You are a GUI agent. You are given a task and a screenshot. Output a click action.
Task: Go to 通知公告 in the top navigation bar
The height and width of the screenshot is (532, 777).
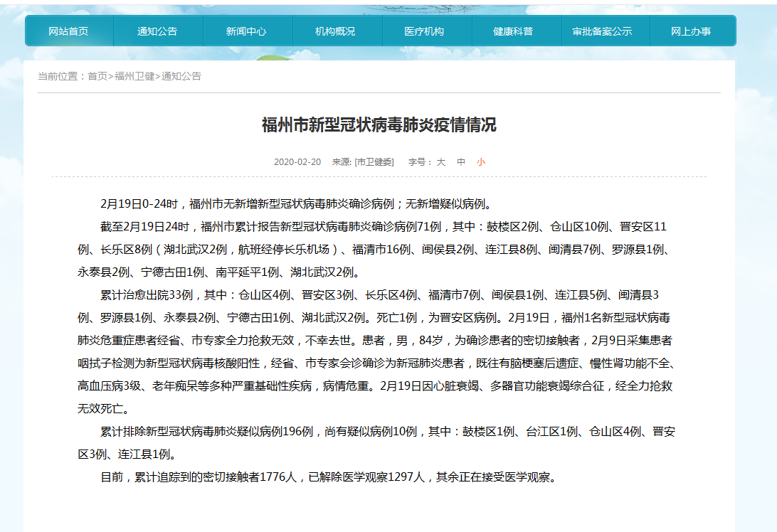coord(157,31)
